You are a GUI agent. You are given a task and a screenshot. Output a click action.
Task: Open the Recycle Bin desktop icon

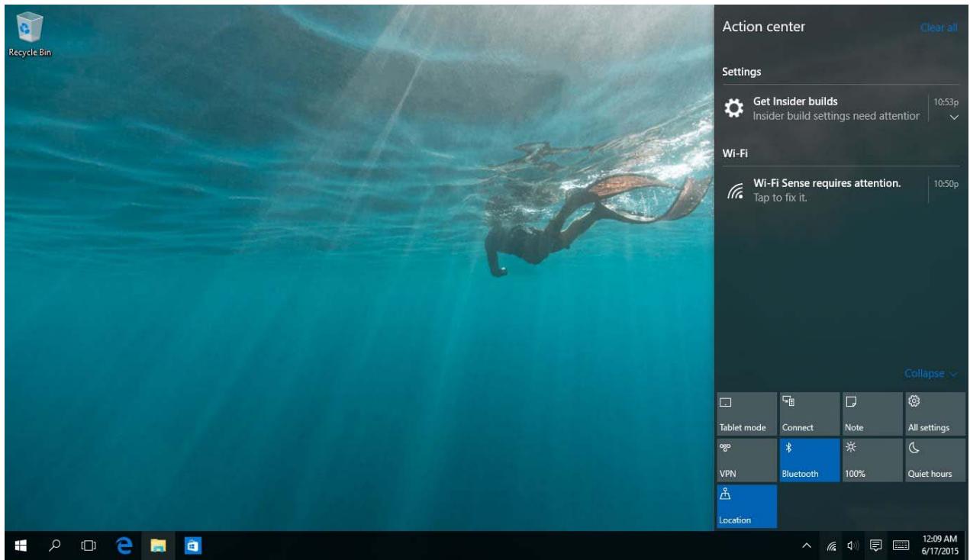[30, 36]
